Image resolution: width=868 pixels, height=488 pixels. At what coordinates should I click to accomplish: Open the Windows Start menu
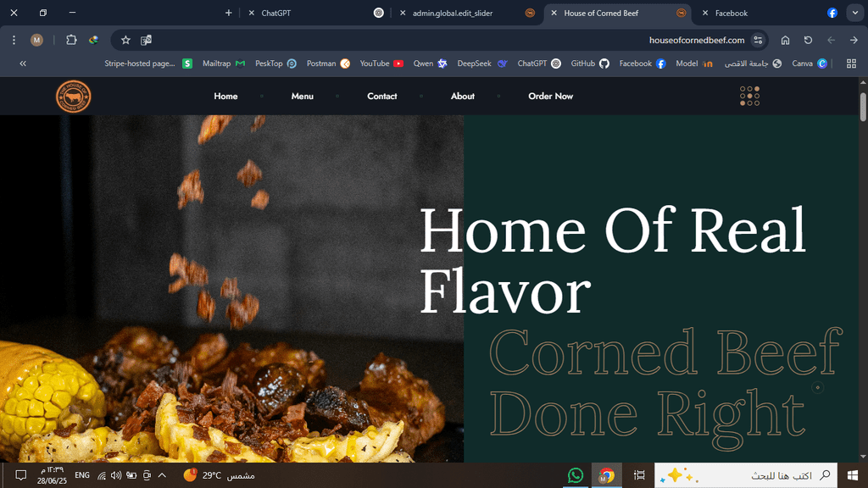[853, 475]
